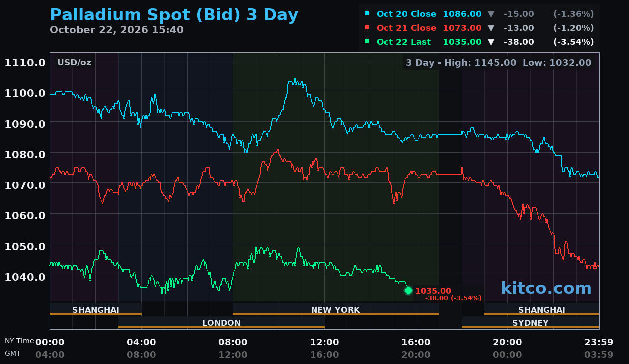This screenshot has width=629, height=364.
Task: Click the GMT axis label
Action: tap(13, 353)
